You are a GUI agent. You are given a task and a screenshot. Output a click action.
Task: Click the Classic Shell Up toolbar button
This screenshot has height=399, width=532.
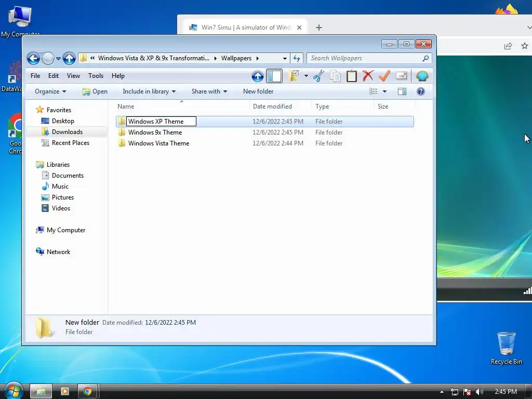coord(258,76)
